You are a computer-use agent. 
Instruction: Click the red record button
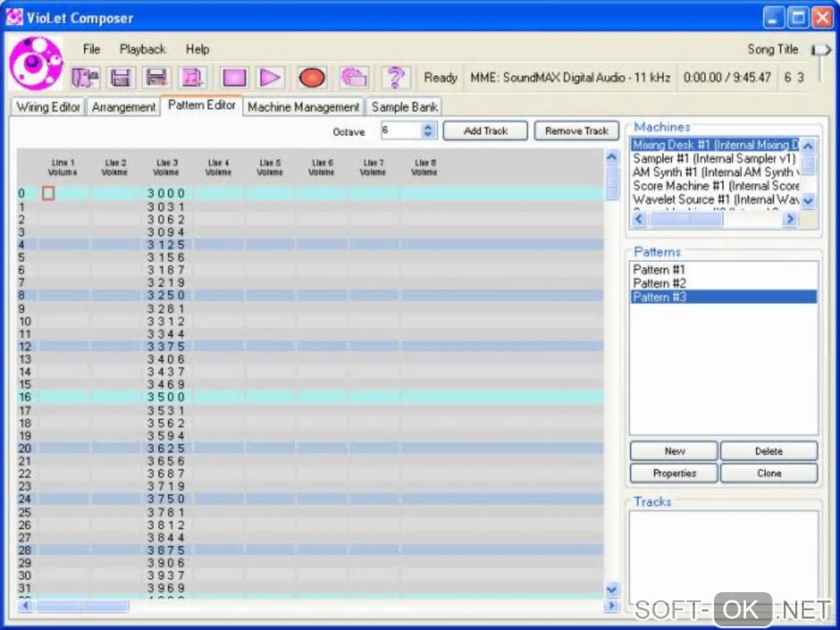[312, 77]
